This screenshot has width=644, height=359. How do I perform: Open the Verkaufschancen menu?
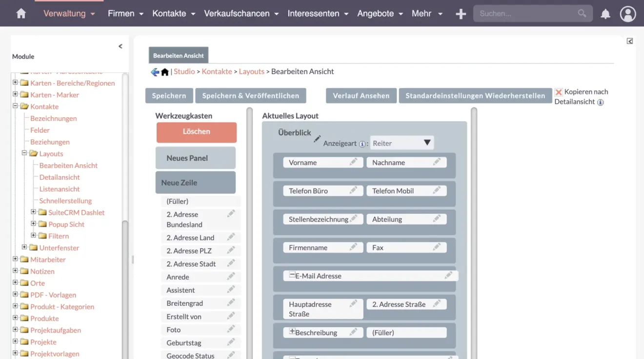237,13
